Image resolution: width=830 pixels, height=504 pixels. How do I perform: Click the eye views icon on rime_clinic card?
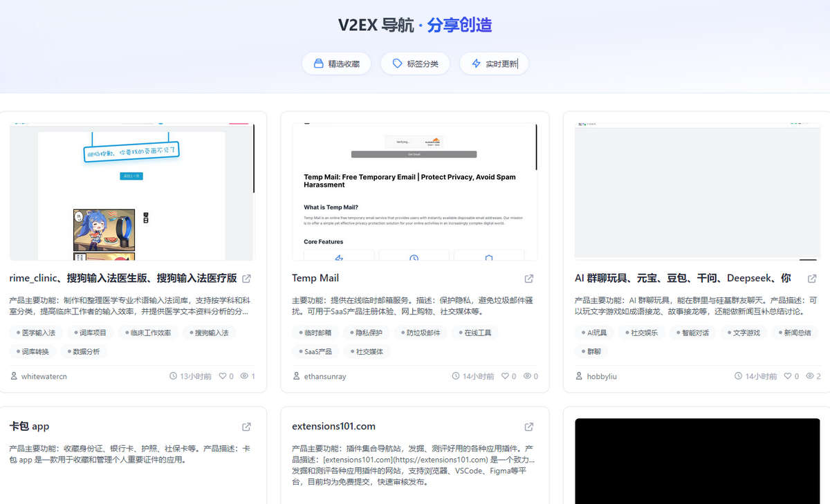[x=245, y=376]
